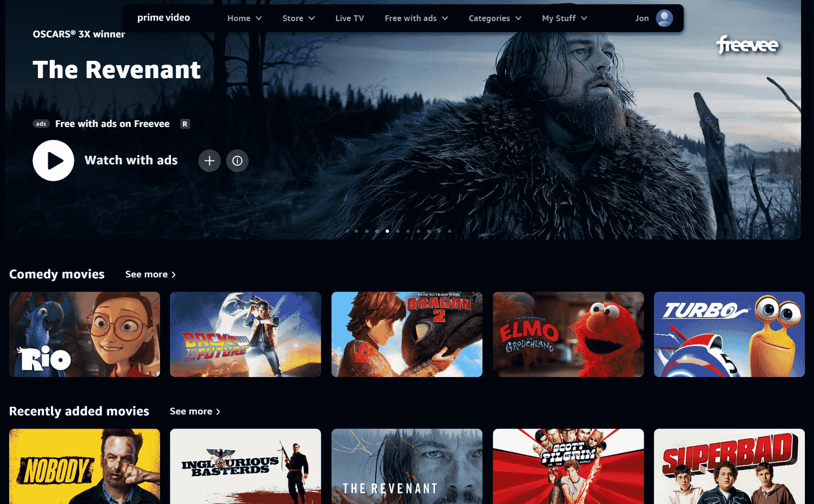Click the Freevee logo on the banner
The width and height of the screenshot is (814, 504).
(x=747, y=45)
